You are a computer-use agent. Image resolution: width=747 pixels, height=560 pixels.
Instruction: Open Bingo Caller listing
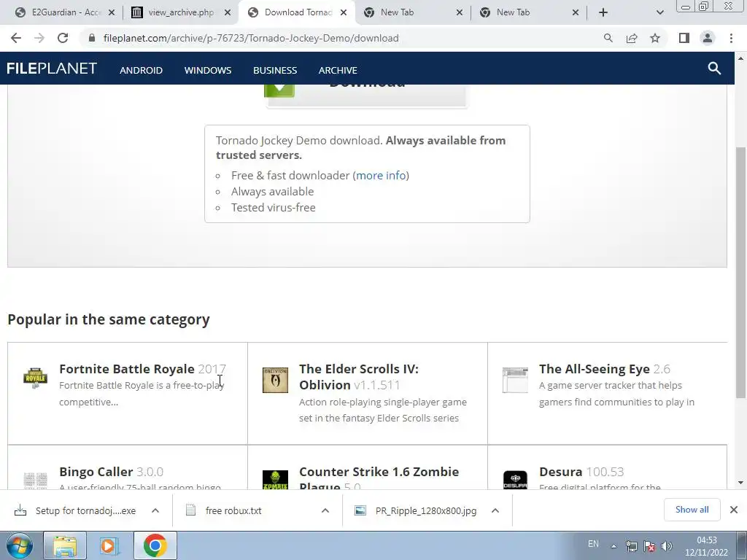(x=96, y=472)
